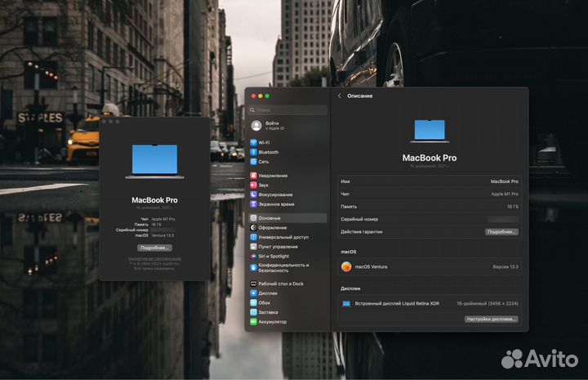The width and height of the screenshot is (588, 380).
Task: Open Экранное время (Screen Time)
Action: (276, 204)
